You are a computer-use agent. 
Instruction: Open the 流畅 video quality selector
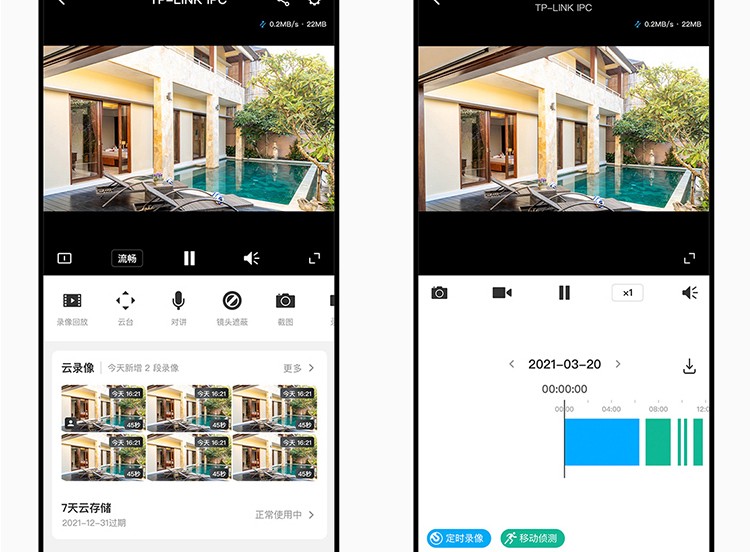(127, 258)
